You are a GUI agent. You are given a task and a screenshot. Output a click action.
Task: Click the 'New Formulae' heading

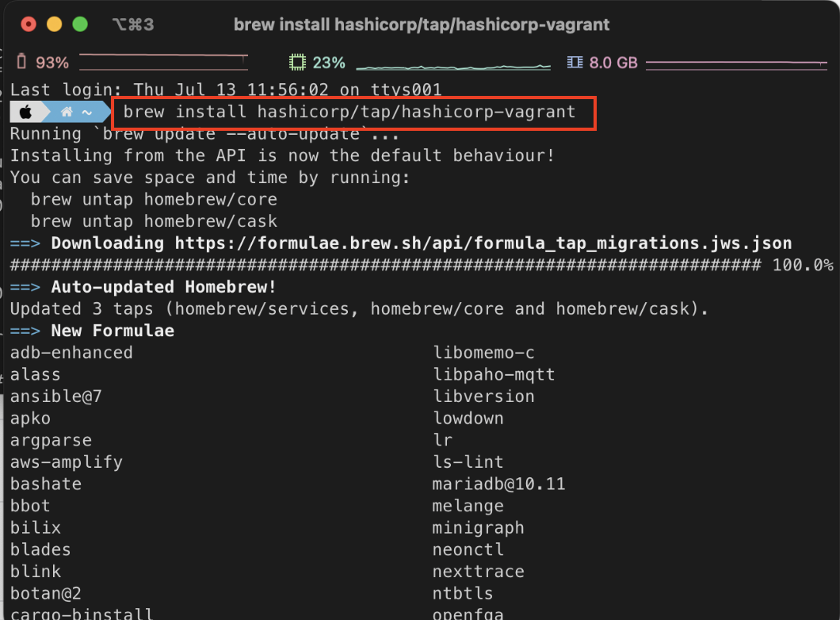tap(113, 331)
